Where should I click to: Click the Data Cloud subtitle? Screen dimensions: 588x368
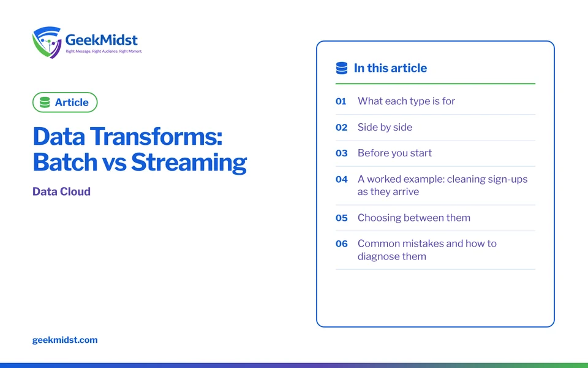point(61,191)
